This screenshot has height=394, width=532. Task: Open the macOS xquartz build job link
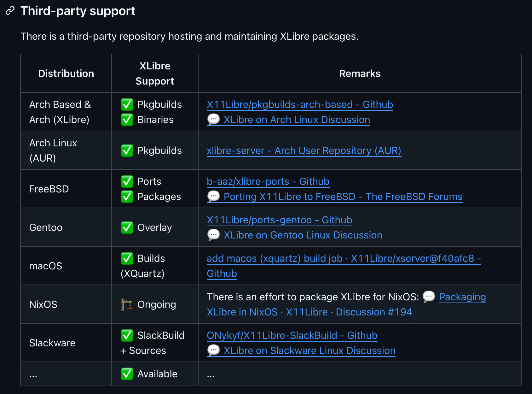point(344,258)
